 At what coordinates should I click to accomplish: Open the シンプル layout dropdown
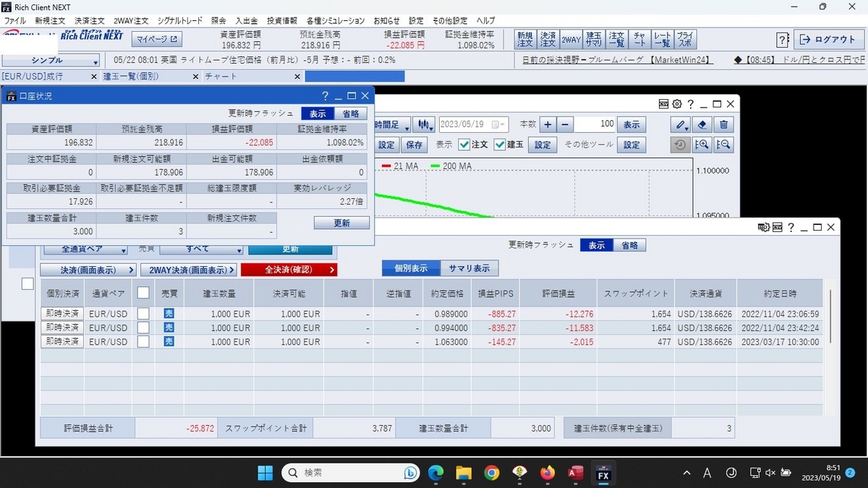[x=51, y=61]
